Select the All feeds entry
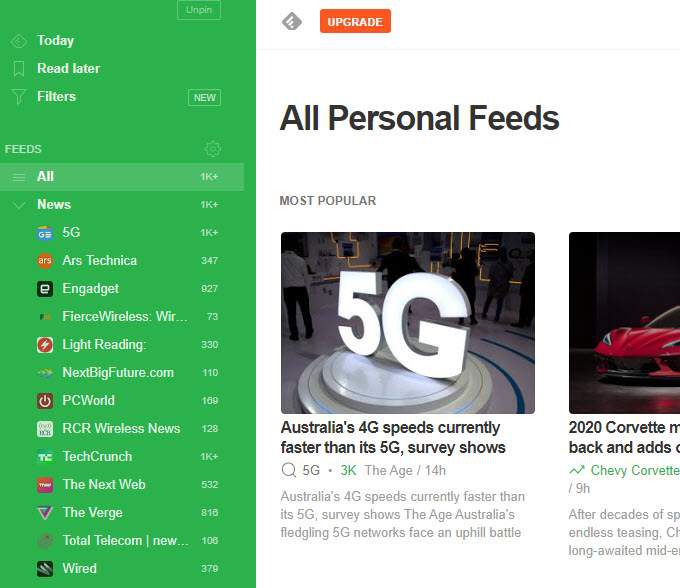Image resolution: width=680 pixels, height=588 pixels. 122,177
